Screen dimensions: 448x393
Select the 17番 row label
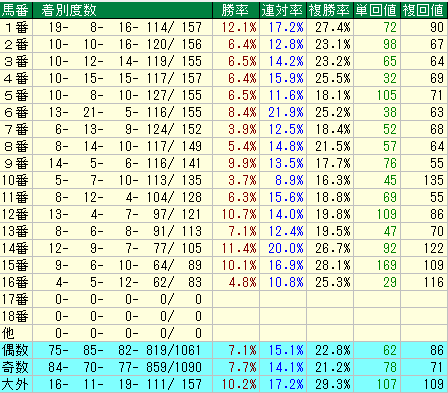pyautogui.click(x=15, y=299)
